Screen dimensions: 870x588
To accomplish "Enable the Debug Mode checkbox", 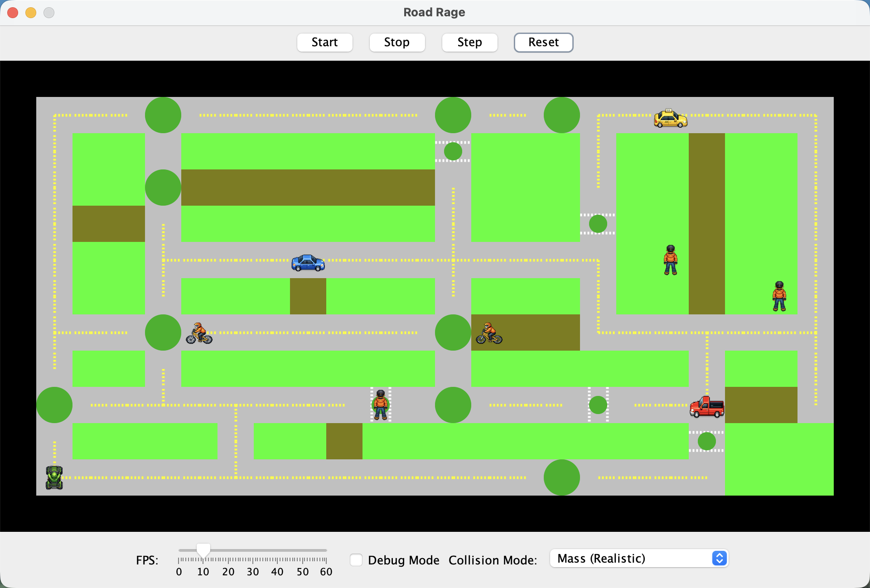I will tap(356, 560).
